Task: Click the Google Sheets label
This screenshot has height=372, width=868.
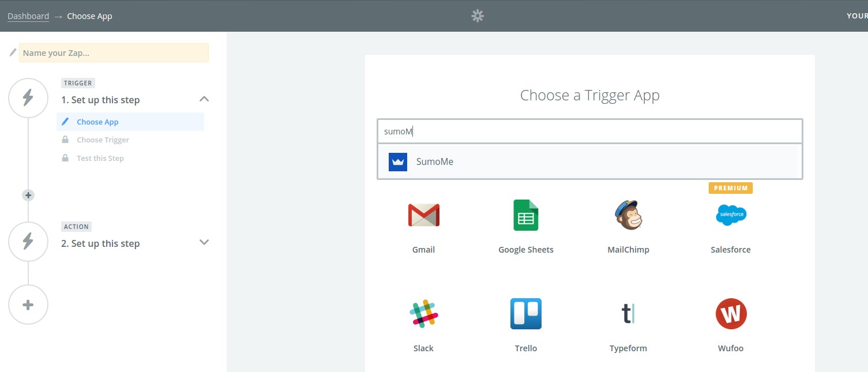Action: pyautogui.click(x=525, y=250)
